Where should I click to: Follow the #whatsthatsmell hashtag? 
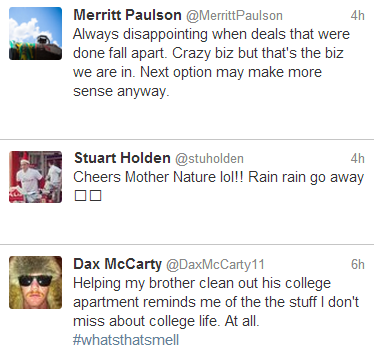pyautogui.click(x=126, y=340)
